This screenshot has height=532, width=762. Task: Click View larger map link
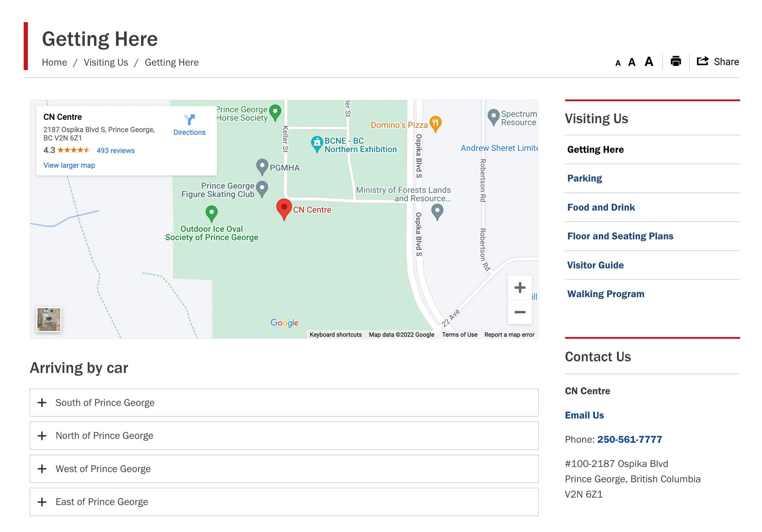(x=69, y=165)
